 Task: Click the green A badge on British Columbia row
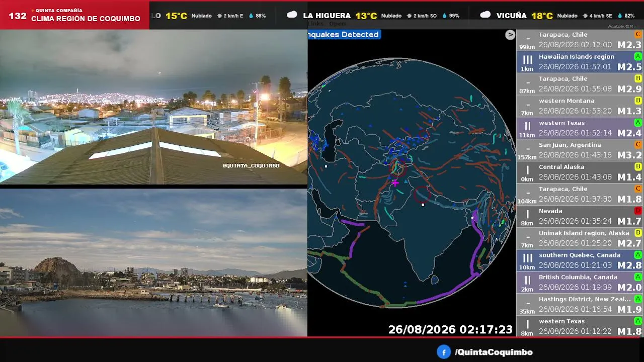tap(638, 277)
